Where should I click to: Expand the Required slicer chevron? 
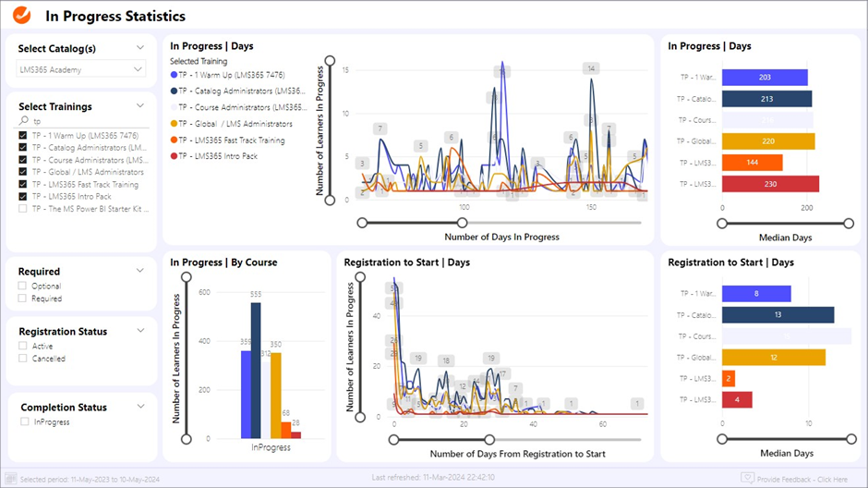tap(140, 271)
